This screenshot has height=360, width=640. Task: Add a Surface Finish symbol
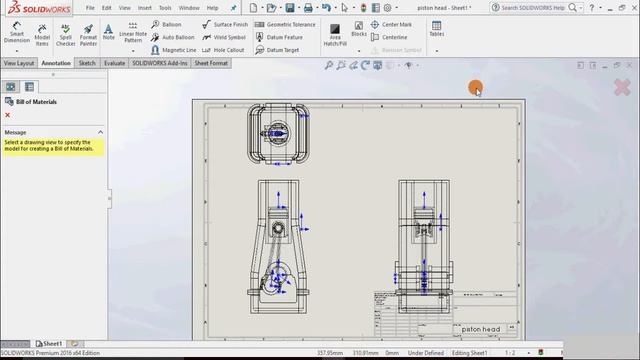pos(225,24)
